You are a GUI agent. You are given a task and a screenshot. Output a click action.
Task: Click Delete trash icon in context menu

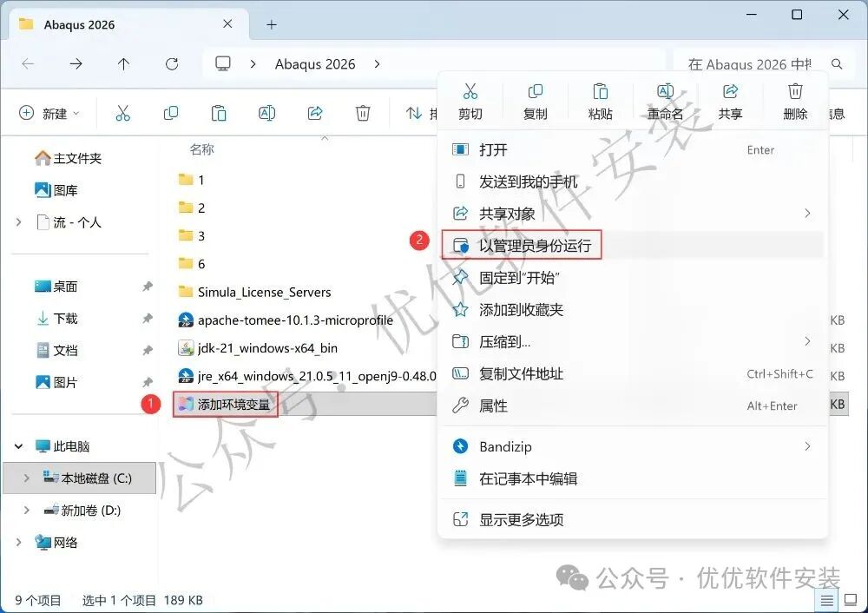click(795, 91)
